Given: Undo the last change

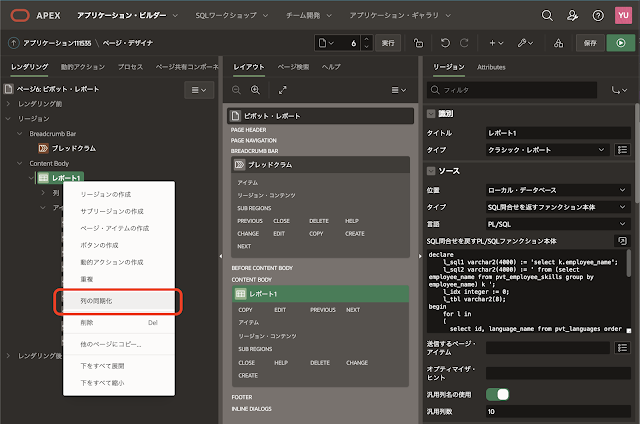Looking at the screenshot, I should [445, 43].
